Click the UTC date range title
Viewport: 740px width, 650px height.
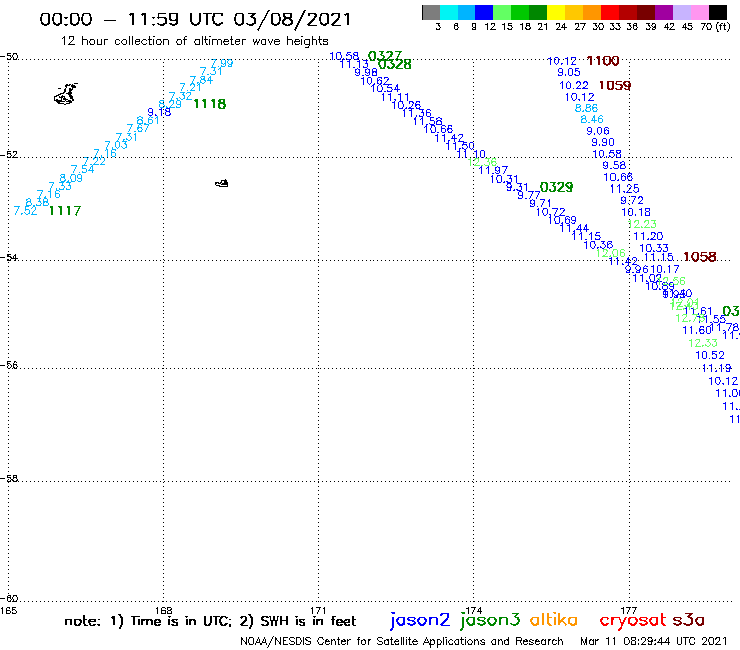pyautogui.click(x=195, y=19)
